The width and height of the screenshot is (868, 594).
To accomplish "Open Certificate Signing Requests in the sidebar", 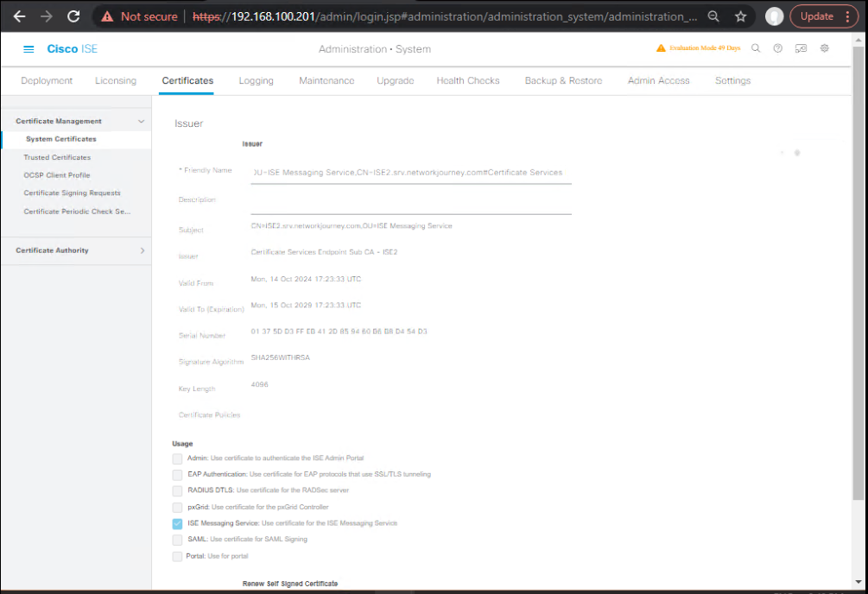I will [x=72, y=193].
